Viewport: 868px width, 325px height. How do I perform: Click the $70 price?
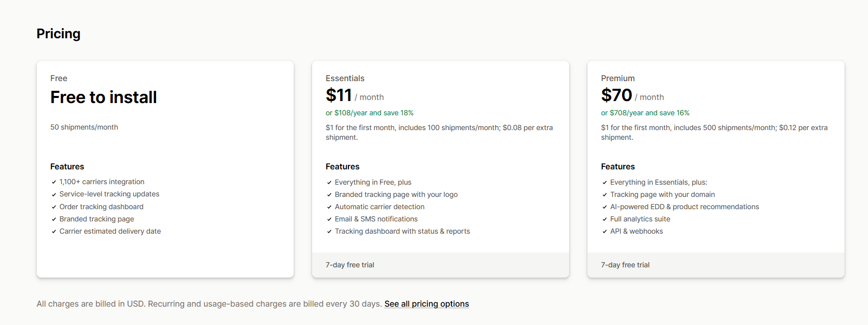pyautogui.click(x=617, y=95)
